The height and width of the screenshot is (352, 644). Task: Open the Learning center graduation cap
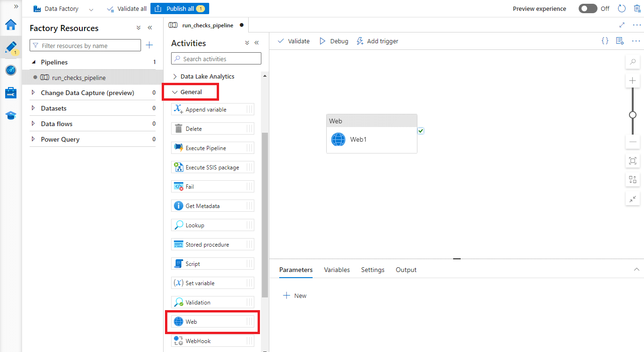click(10, 115)
